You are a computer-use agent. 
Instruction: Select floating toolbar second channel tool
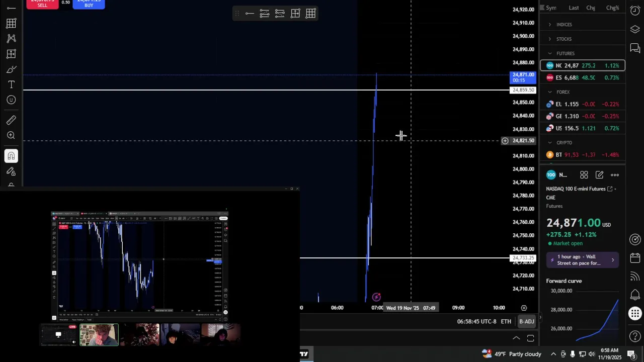pyautogui.click(x=280, y=14)
